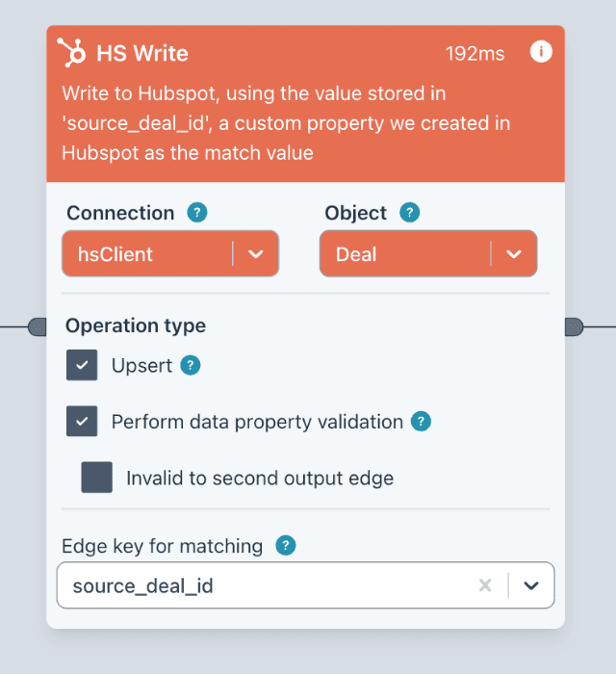
Task: Click help icon beside Upsert
Action: pos(191,366)
